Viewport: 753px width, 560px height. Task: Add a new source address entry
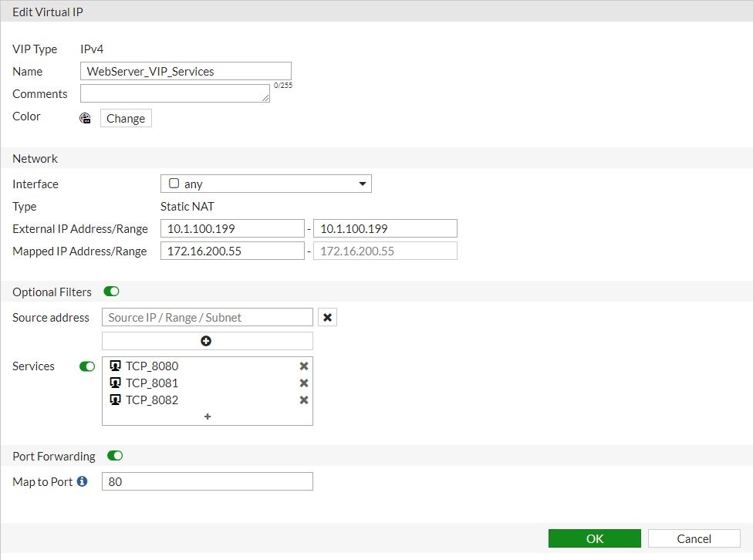pyautogui.click(x=207, y=339)
